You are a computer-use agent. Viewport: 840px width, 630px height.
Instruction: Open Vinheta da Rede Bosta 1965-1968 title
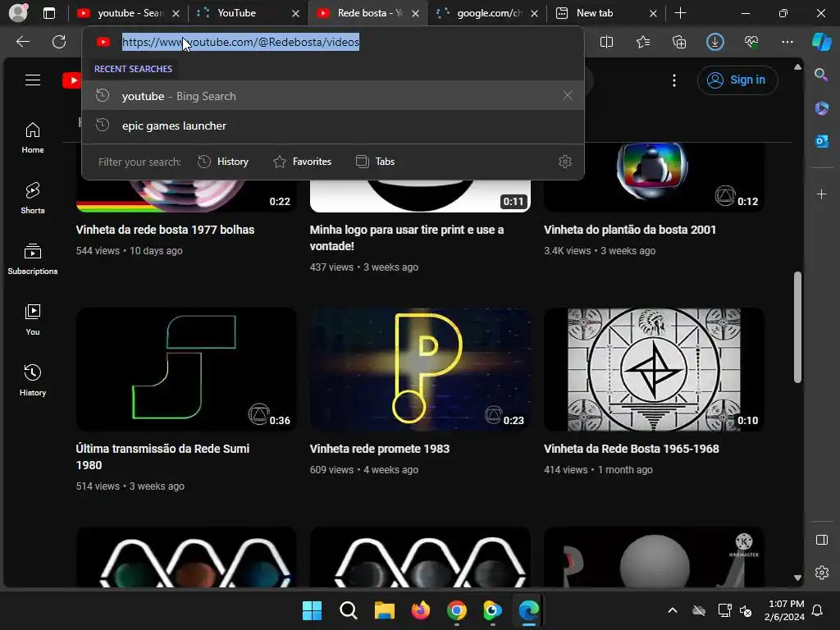point(631,449)
